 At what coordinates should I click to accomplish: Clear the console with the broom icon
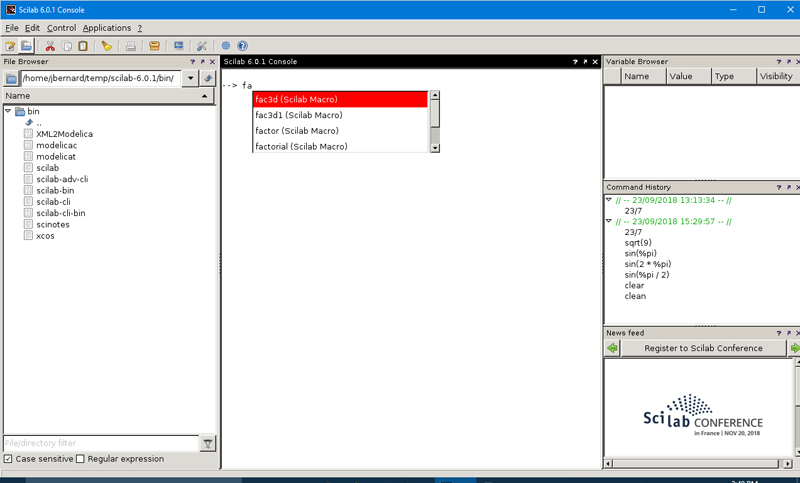[x=107, y=46]
